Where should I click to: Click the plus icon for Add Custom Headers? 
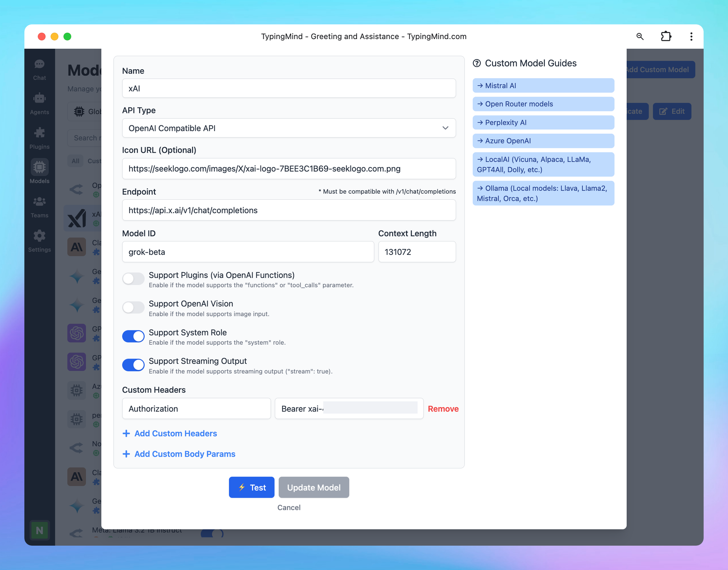[126, 434]
